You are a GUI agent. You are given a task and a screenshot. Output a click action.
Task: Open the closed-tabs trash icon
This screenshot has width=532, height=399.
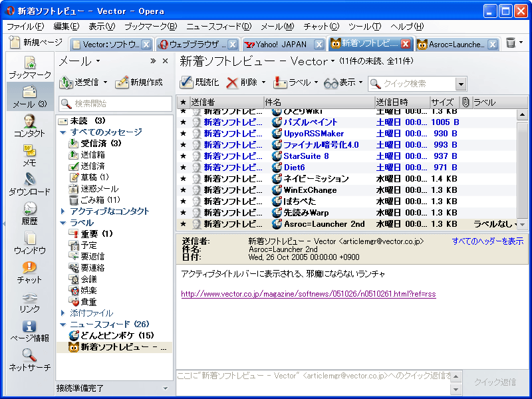click(511, 43)
